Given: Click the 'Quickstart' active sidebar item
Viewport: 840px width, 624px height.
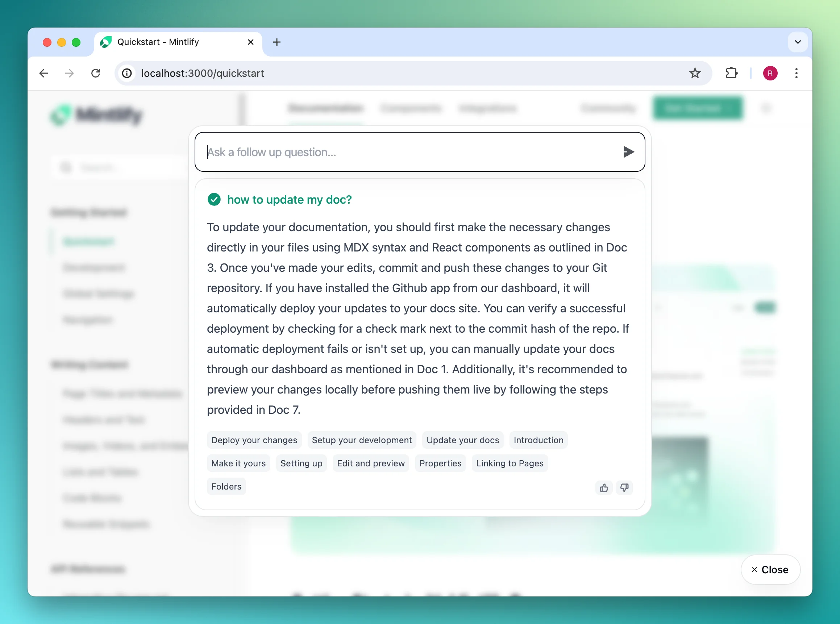Looking at the screenshot, I should pyautogui.click(x=88, y=241).
